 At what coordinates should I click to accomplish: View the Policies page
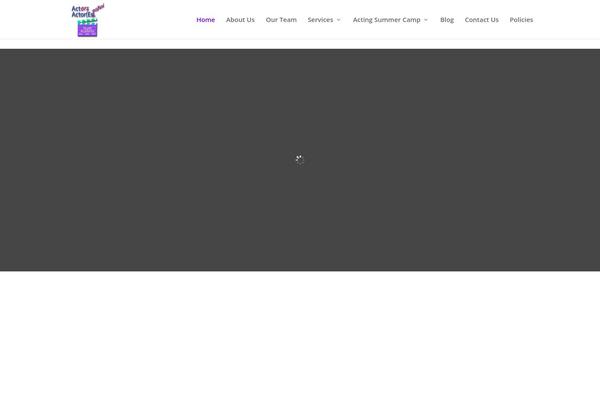[521, 20]
